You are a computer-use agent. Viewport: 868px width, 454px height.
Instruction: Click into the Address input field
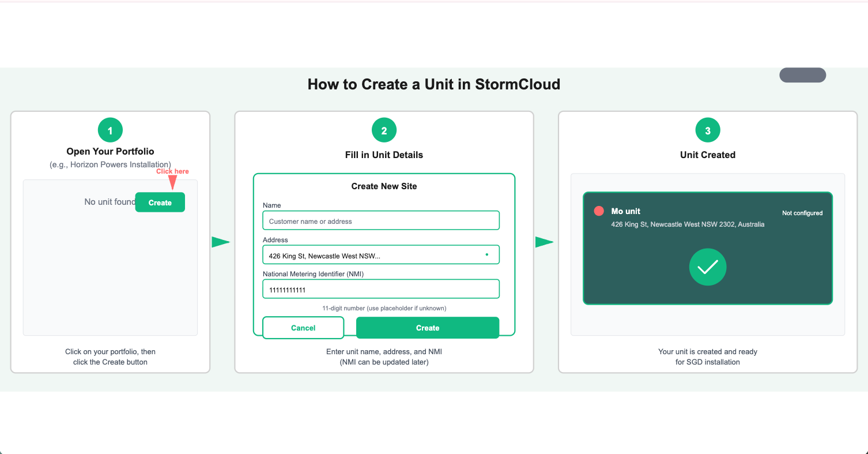[381, 255]
